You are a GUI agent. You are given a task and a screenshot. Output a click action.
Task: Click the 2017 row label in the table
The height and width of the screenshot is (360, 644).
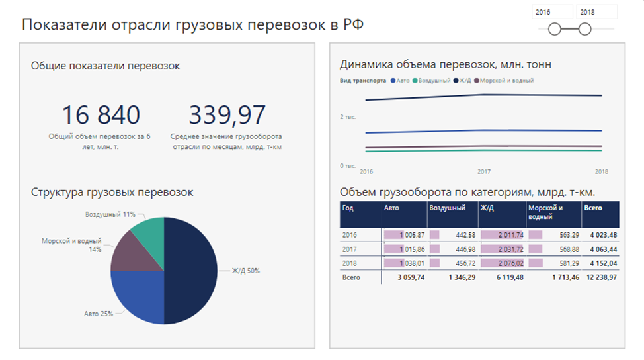(350, 249)
